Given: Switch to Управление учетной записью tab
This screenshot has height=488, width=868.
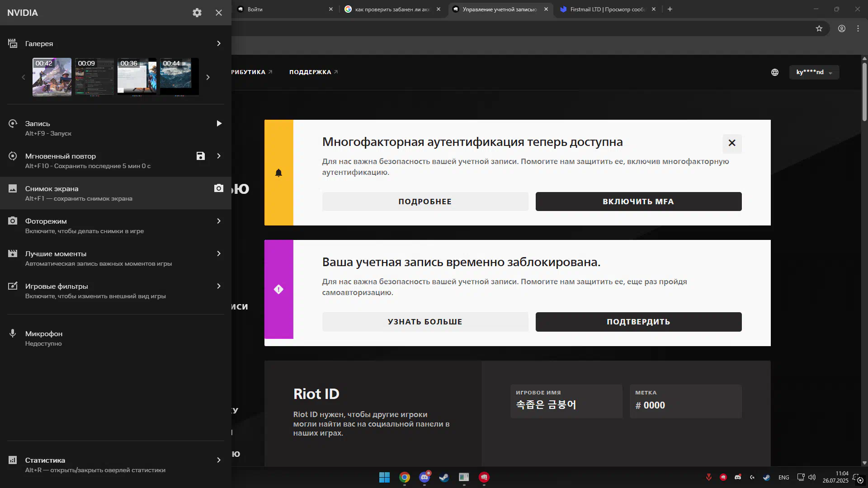Looking at the screenshot, I should (500, 9).
